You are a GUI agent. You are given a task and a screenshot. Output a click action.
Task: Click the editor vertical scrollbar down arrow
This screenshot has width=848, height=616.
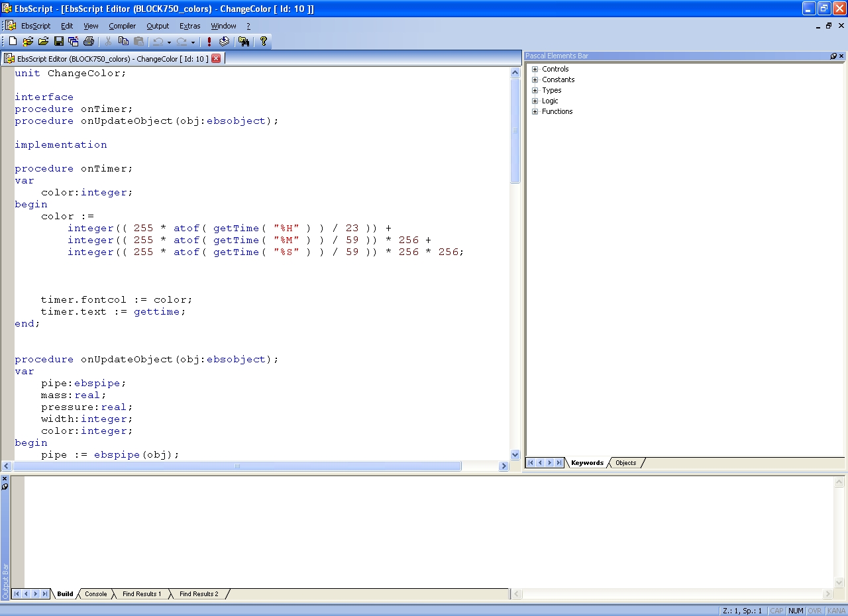515,454
